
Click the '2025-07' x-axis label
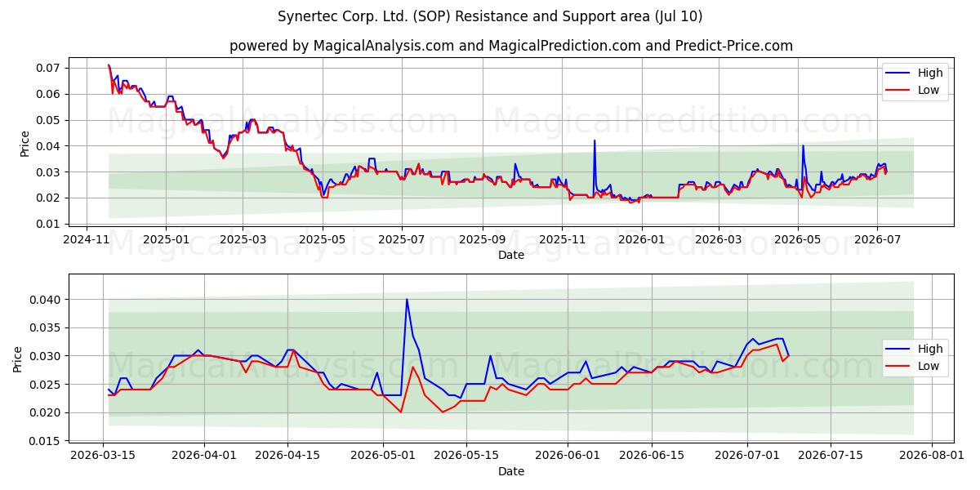401,240
